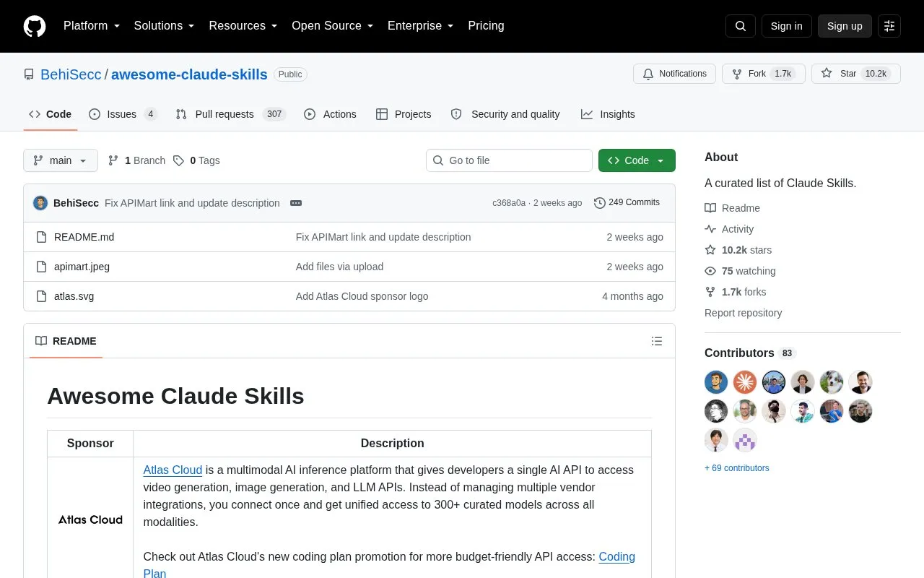This screenshot has width=924, height=578.
Task: Open the Atlas Cloud hyperlink in README
Action: coord(173,470)
